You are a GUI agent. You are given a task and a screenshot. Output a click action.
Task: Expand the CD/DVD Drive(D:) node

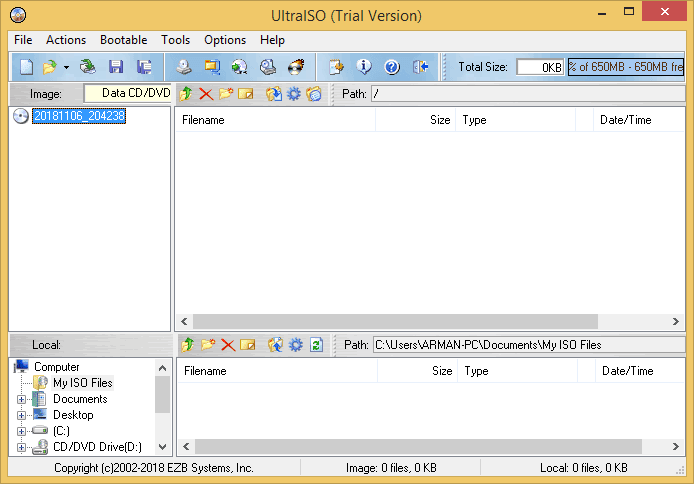tap(21, 447)
